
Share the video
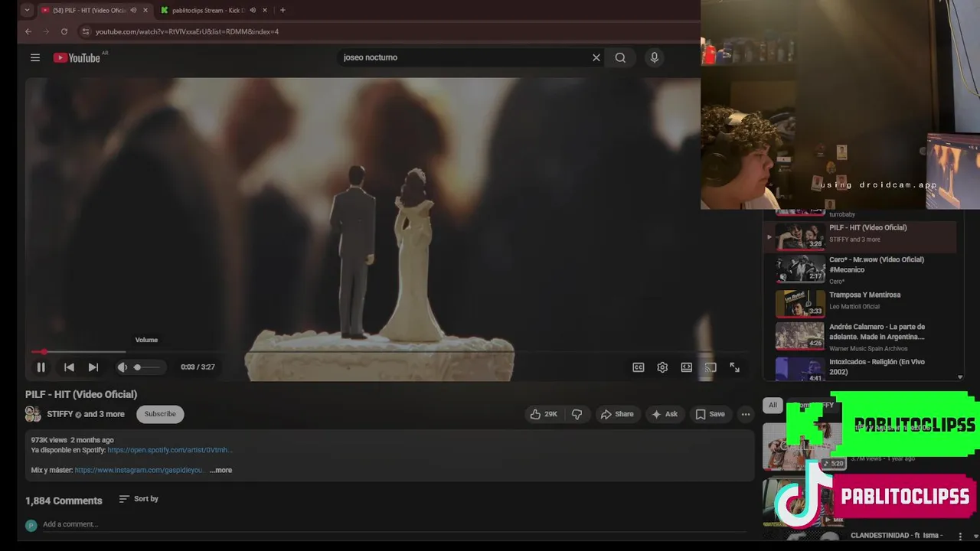coord(617,414)
